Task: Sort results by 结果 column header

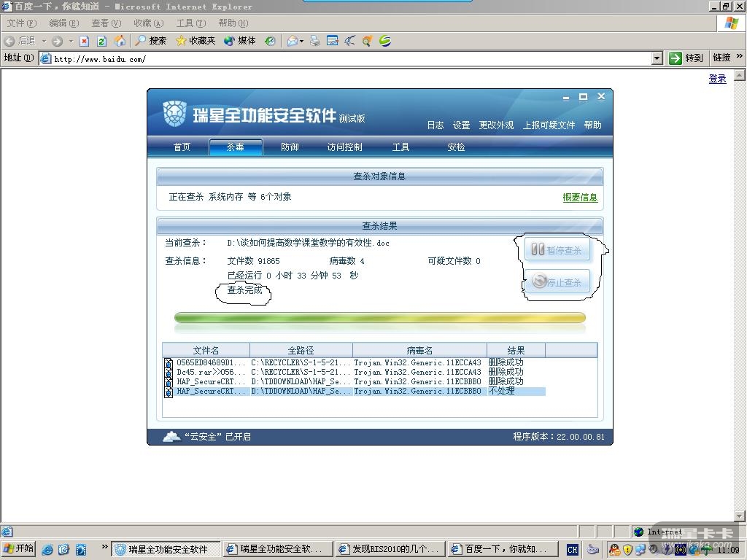Action: point(516,351)
